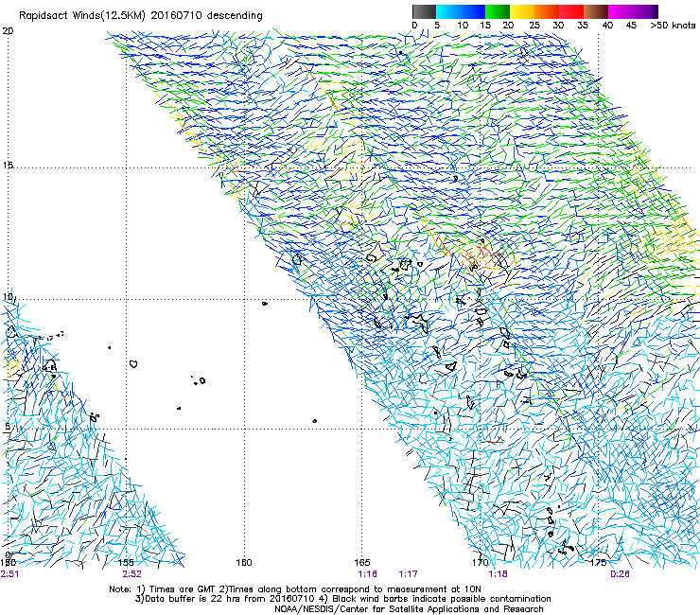Click the latitude '15' axis label

[8, 165]
